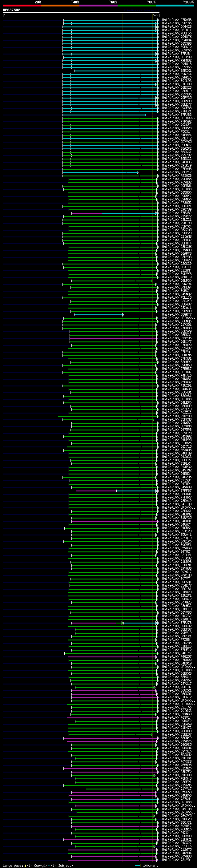Select the UniRef100_Q6LP30 hit label
The width and height of the screenshot is (197, 868).
(177, 281)
